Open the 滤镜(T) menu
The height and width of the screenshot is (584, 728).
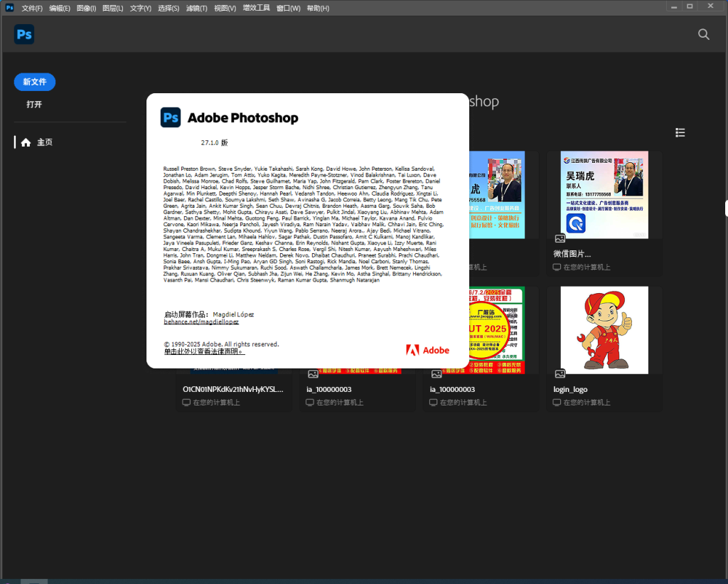pyautogui.click(x=197, y=9)
